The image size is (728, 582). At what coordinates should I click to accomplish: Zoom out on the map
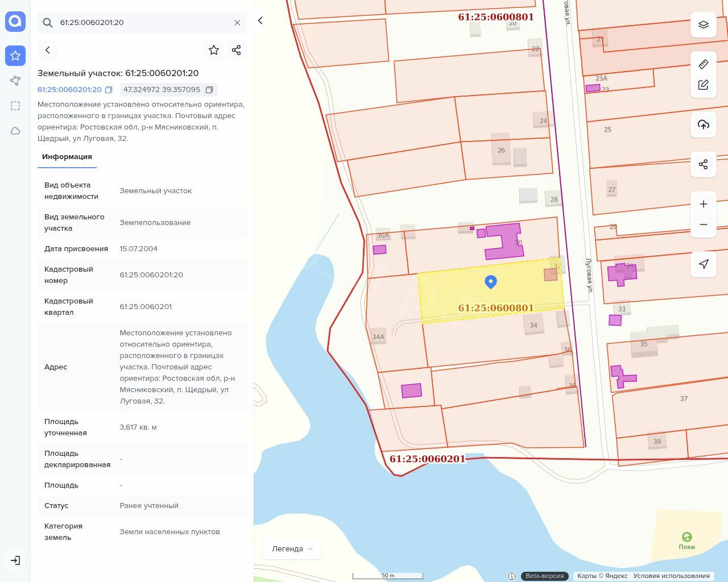tap(703, 225)
